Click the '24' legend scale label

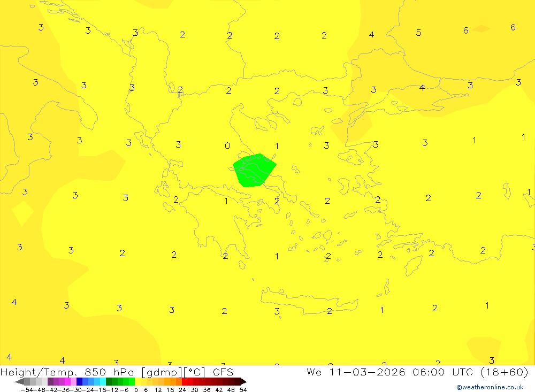tap(182, 390)
